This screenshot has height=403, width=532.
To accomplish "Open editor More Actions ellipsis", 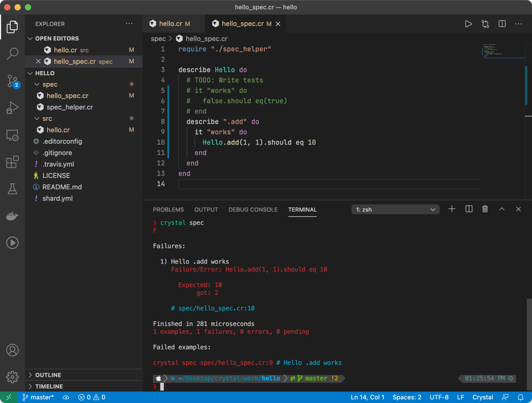I will click(518, 24).
